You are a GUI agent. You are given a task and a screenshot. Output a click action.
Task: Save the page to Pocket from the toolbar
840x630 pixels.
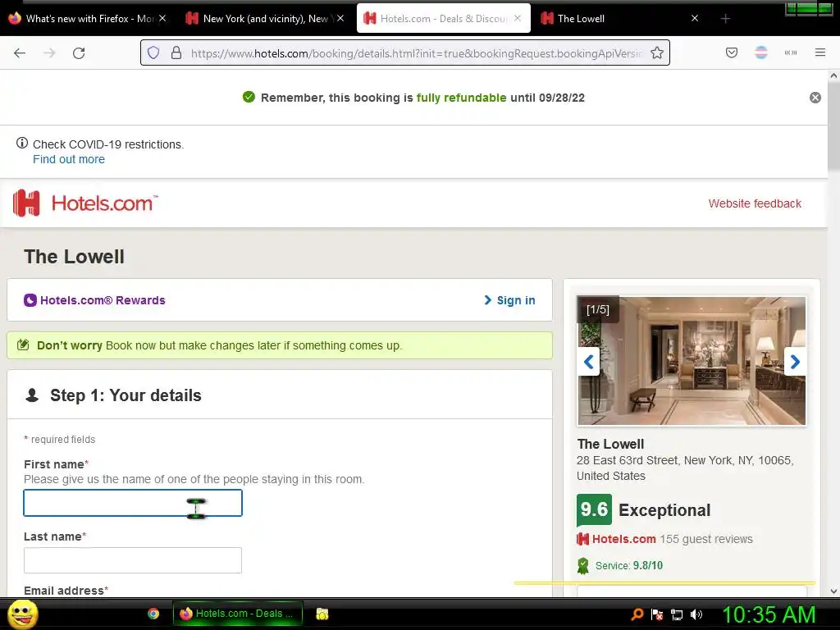(x=732, y=52)
